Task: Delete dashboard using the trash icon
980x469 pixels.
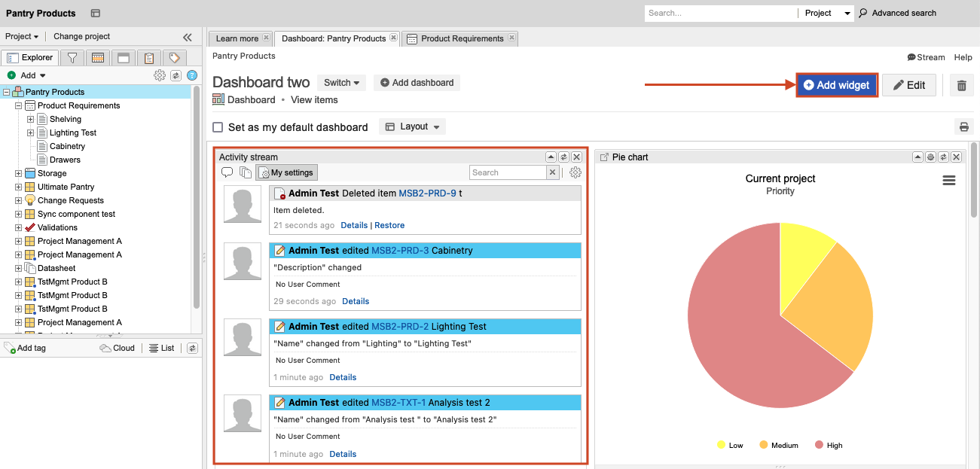Action: click(961, 85)
